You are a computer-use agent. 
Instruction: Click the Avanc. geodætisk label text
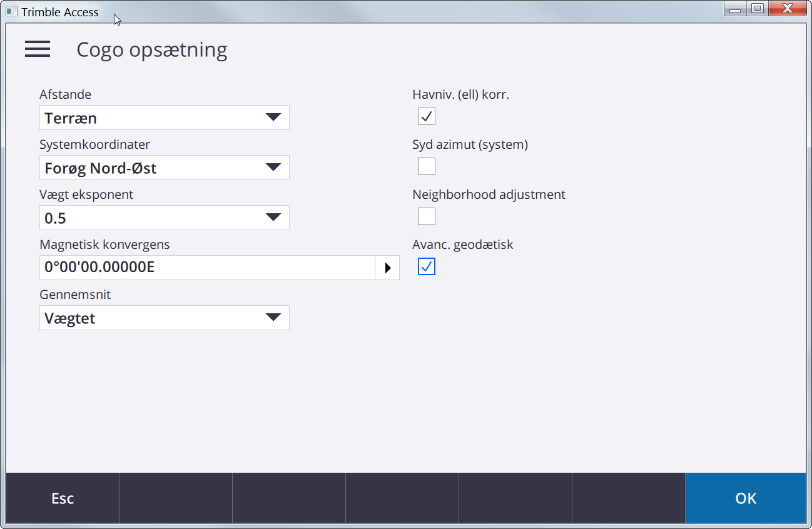[x=463, y=244]
